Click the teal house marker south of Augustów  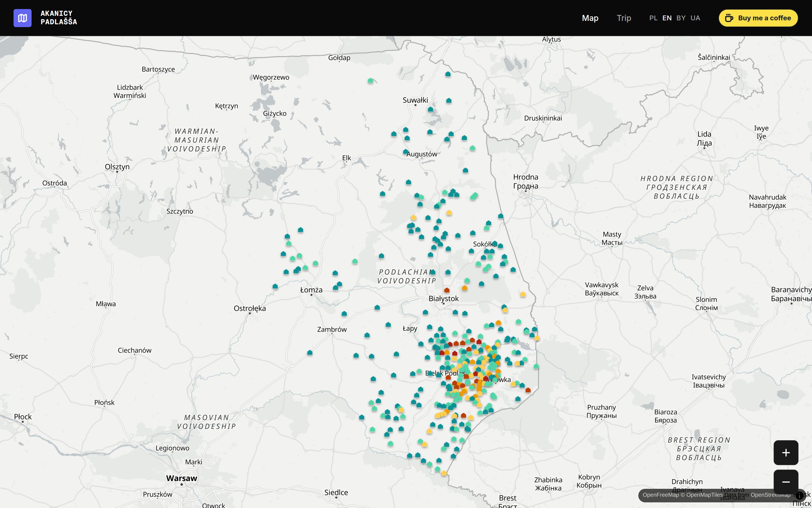[408, 182]
